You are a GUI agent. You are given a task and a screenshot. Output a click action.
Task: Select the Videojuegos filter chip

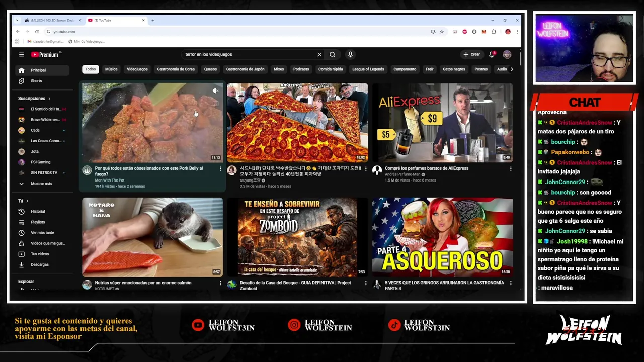click(x=137, y=69)
